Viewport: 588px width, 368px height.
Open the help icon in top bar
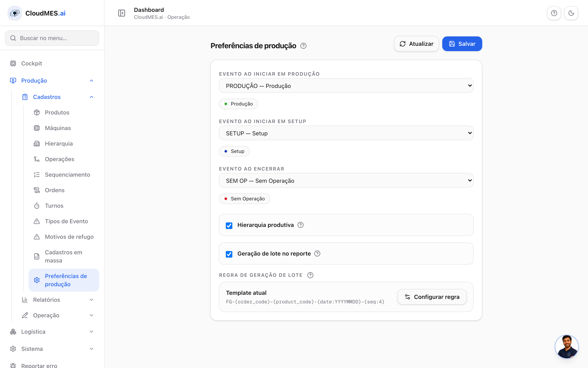click(x=554, y=13)
